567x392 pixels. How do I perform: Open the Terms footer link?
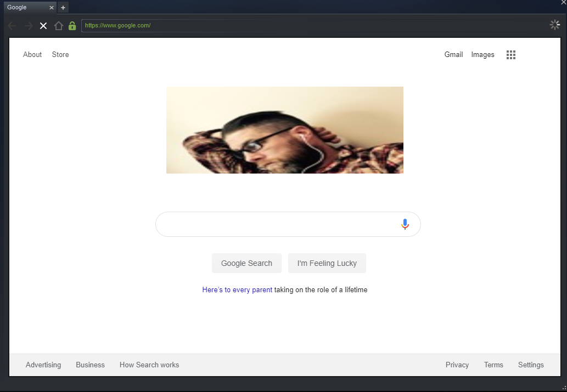493,365
